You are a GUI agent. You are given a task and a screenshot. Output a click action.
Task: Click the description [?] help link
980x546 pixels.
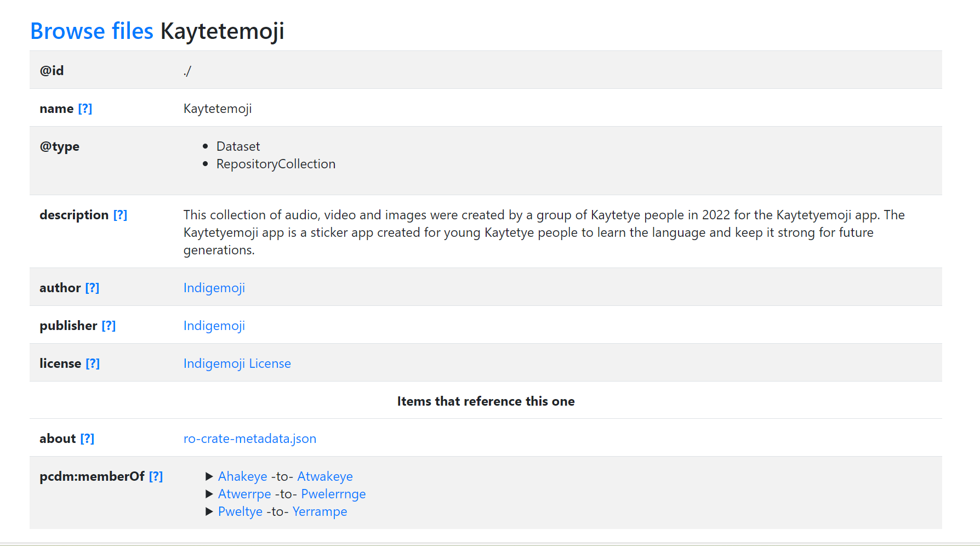pos(120,215)
